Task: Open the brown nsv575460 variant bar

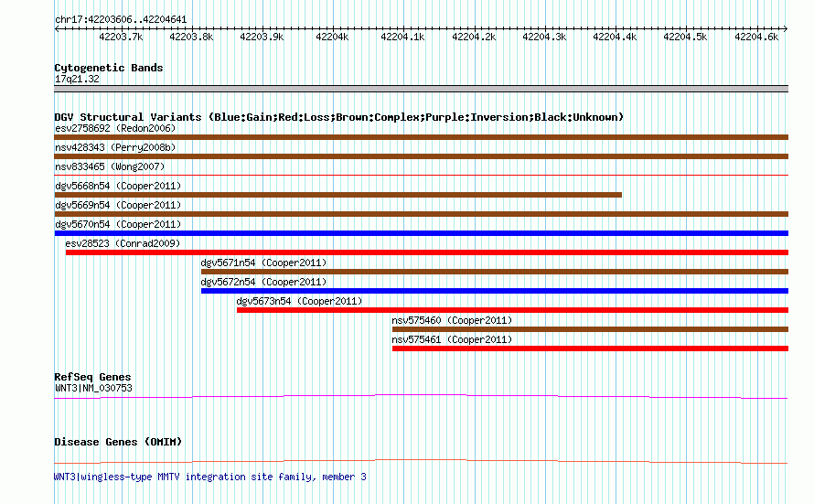Action: (x=590, y=329)
